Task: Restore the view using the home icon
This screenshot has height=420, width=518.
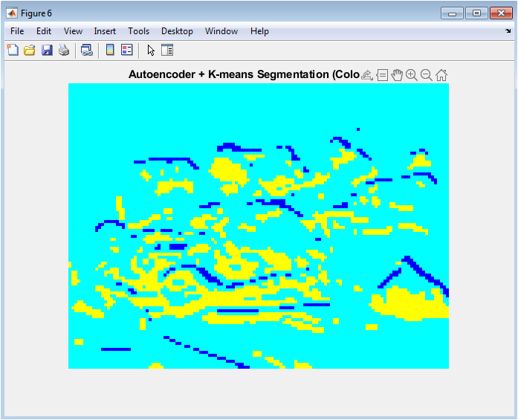Action: [x=441, y=75]
